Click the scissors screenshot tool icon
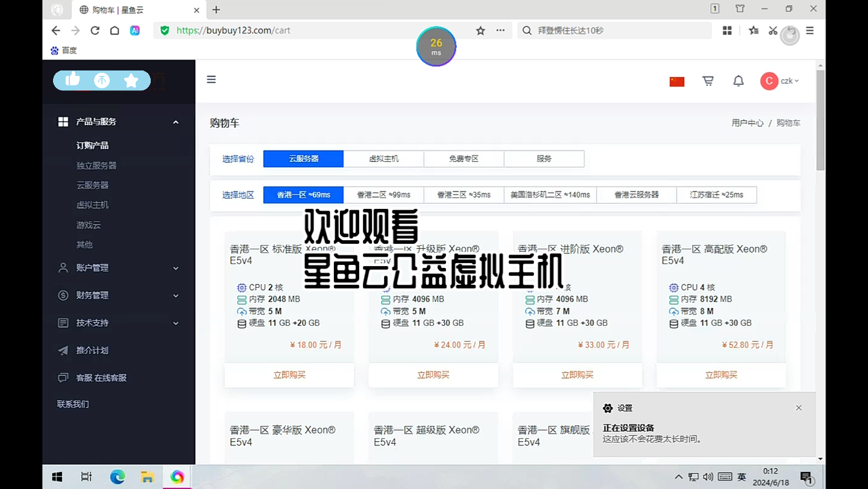This screenshot has width=868, height=489. 773,31
